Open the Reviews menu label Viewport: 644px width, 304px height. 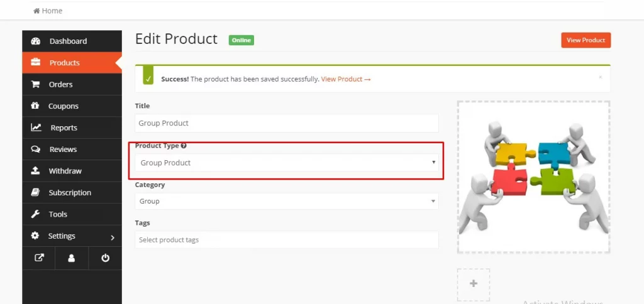(x=63, y=149)
